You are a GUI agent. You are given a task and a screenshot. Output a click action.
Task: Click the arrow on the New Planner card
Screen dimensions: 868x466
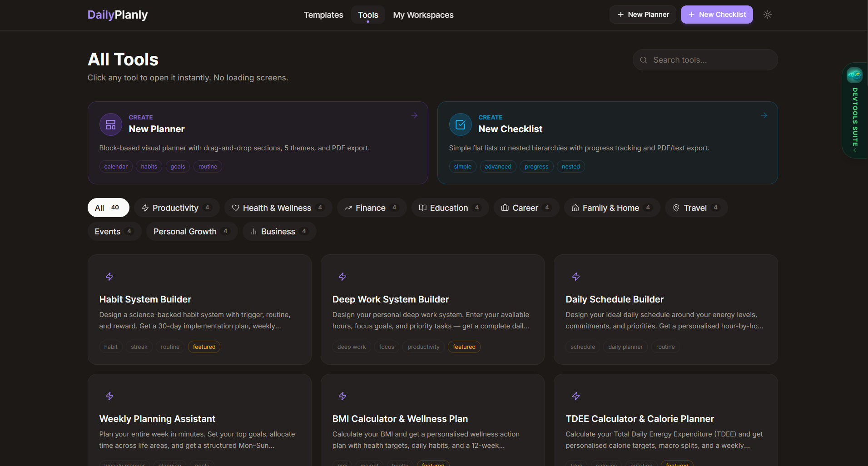coord(414,115)
